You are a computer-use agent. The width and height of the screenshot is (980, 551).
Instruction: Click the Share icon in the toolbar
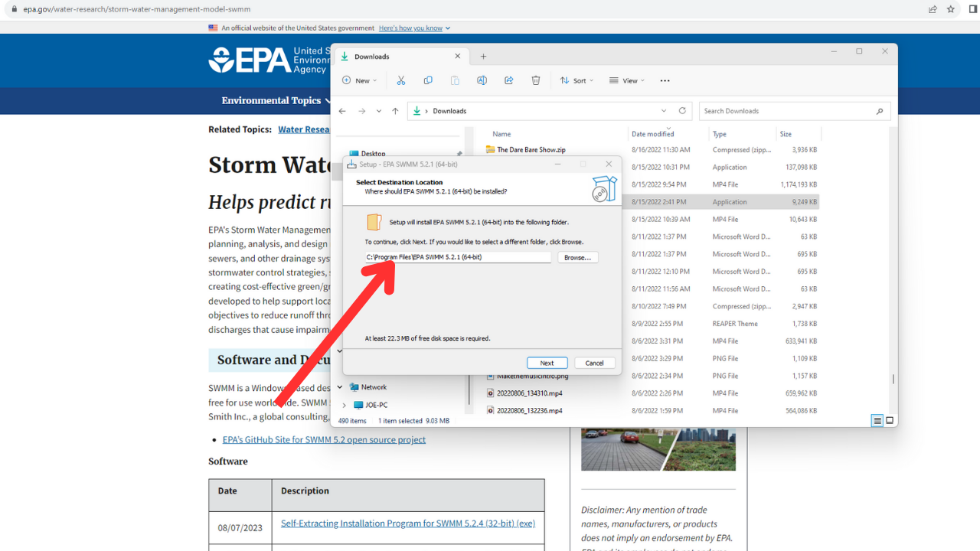[508, 80]
